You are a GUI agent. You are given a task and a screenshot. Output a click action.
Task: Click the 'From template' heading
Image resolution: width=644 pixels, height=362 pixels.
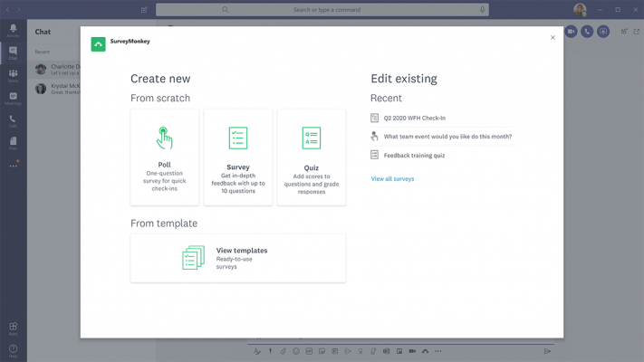coord(164,224)
